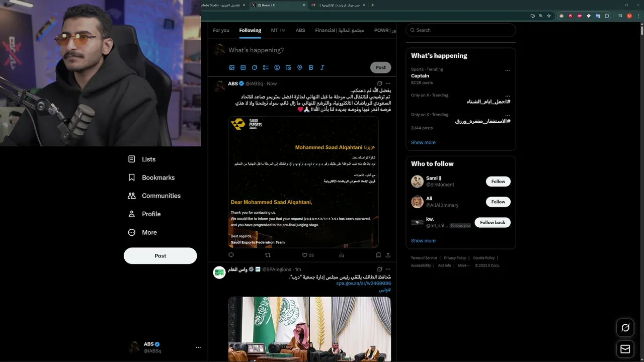This screenshot has height=362, width=644.
Task: Open more options on ABS post
Action: point(388,83)
